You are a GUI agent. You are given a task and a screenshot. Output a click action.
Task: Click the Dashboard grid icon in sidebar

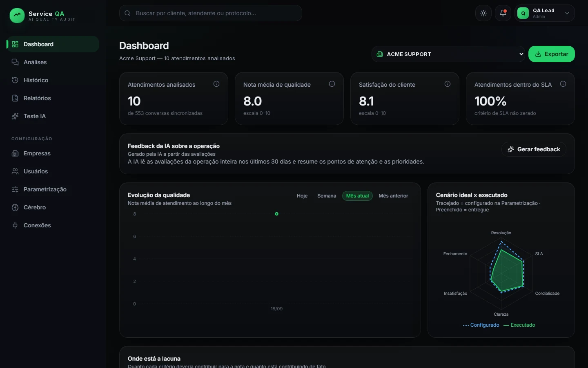tap(15, 44)
